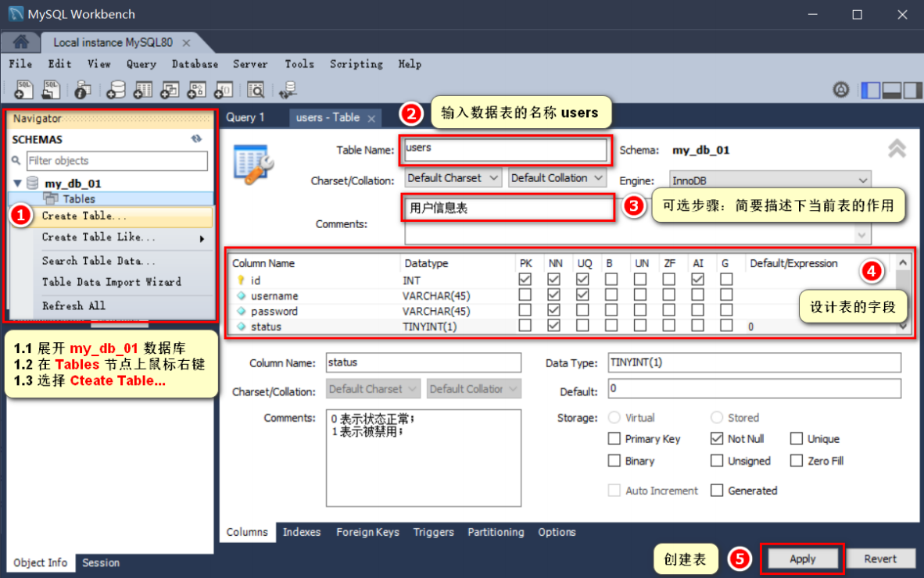Click the Table Name input field
This screenshot has width=924, height=578.
pyautogui.click(x=507, y=149)
